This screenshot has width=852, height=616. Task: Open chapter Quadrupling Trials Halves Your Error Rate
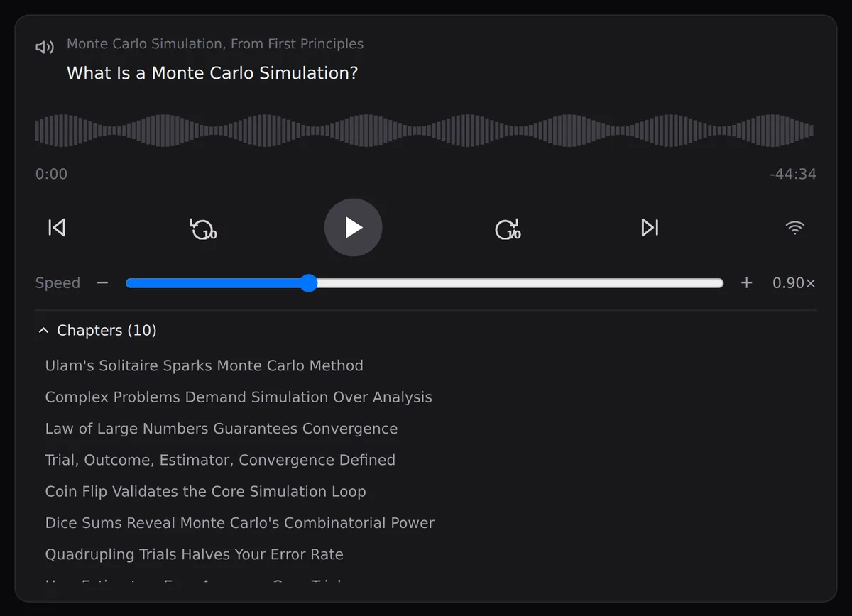tap(195, 554)
